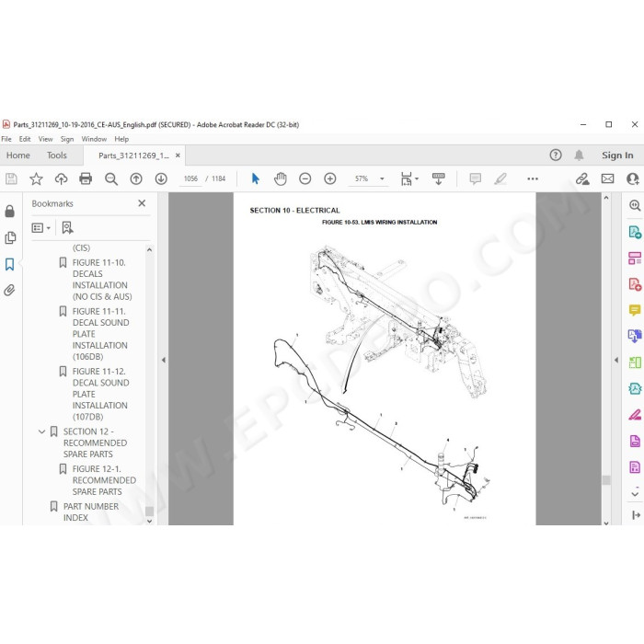The height and width of the screenshot is (644, 644).
Task: Open bookmark options dropdown
Action: pos(41,227)
